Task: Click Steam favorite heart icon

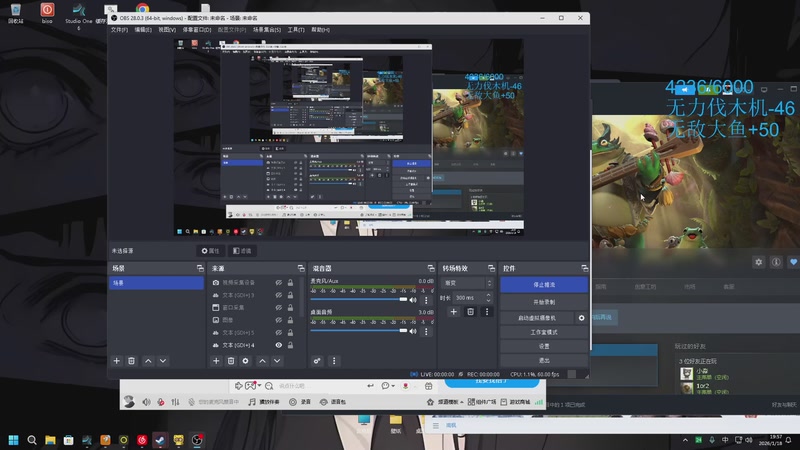Action: point(793,262)
